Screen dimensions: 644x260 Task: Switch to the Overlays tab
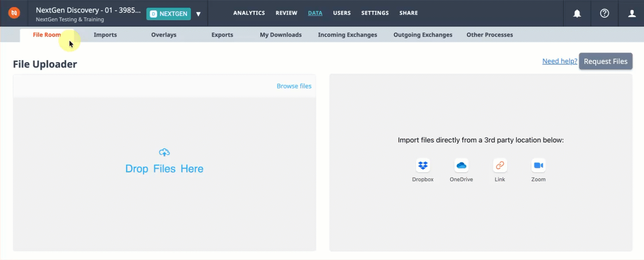(164, 35)
